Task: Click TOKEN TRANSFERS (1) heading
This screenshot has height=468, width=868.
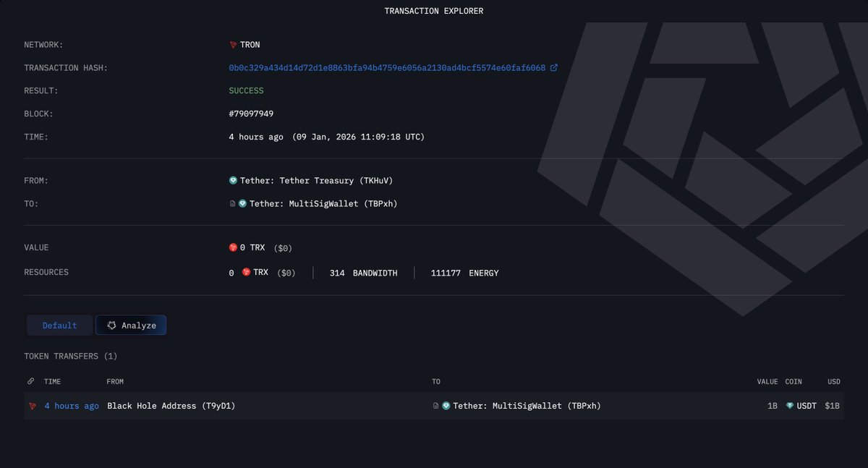Action: [71, 357]
